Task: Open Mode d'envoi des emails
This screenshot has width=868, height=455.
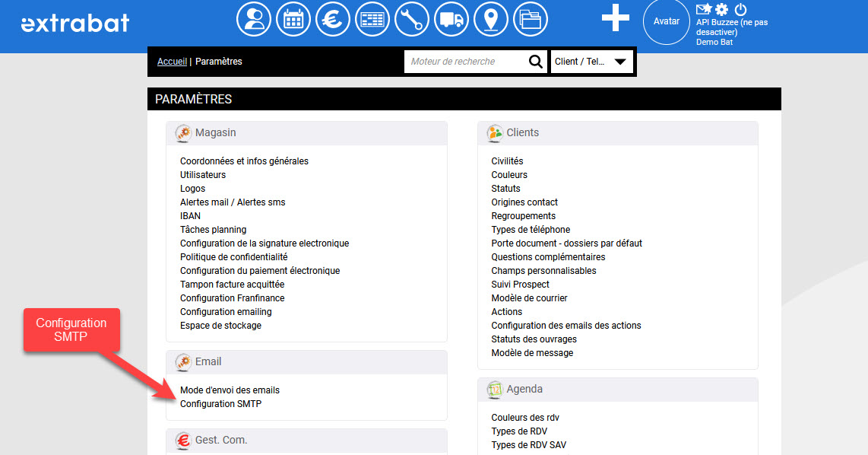Action: coord(230,390)
